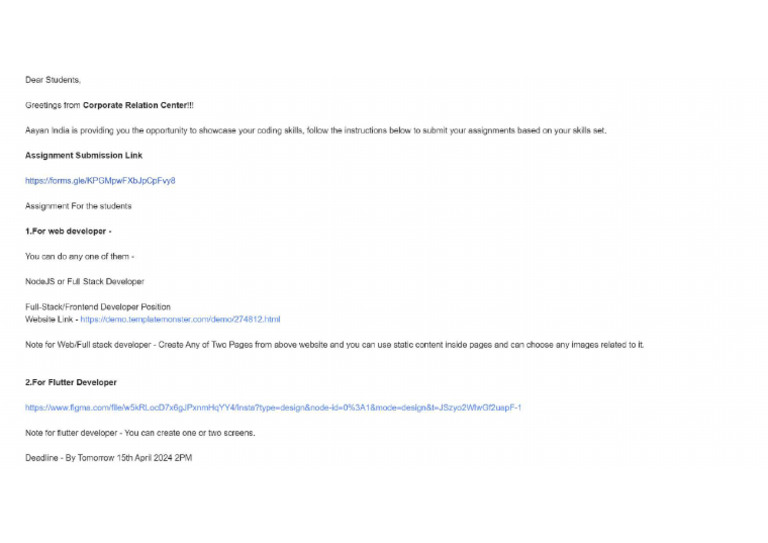768x543 pixels.
Task: Open the Figma design file link
Action: (273, 407)
